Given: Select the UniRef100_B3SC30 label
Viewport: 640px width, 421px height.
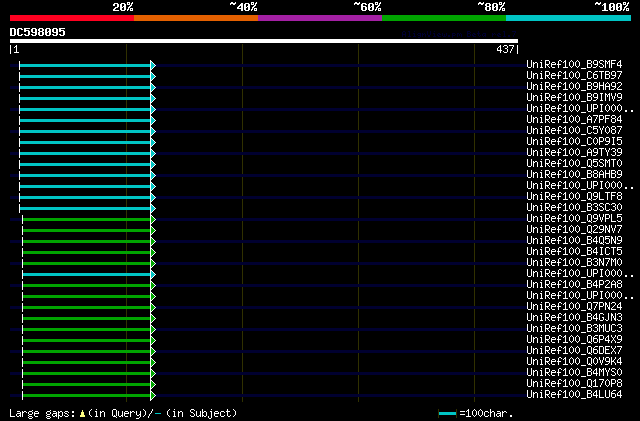Looking at the screenshot, I should tap(574, 208).
